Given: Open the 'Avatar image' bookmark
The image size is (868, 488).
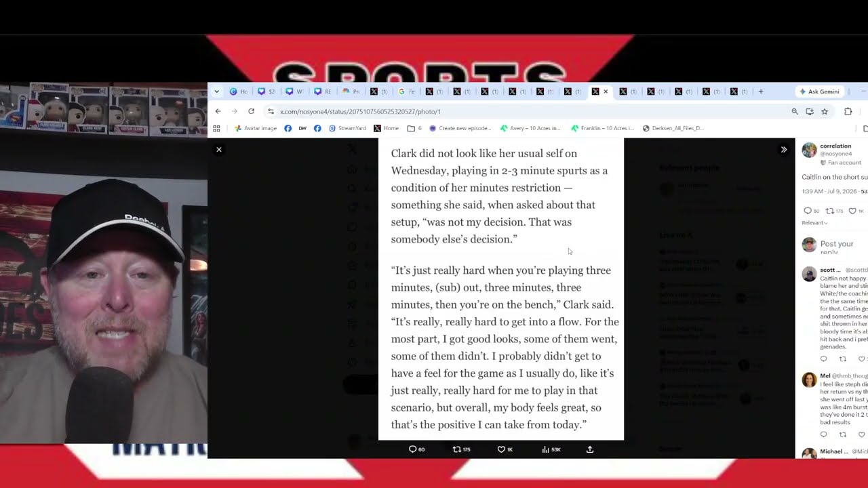Looking at the screenshot, I should 256,128.
